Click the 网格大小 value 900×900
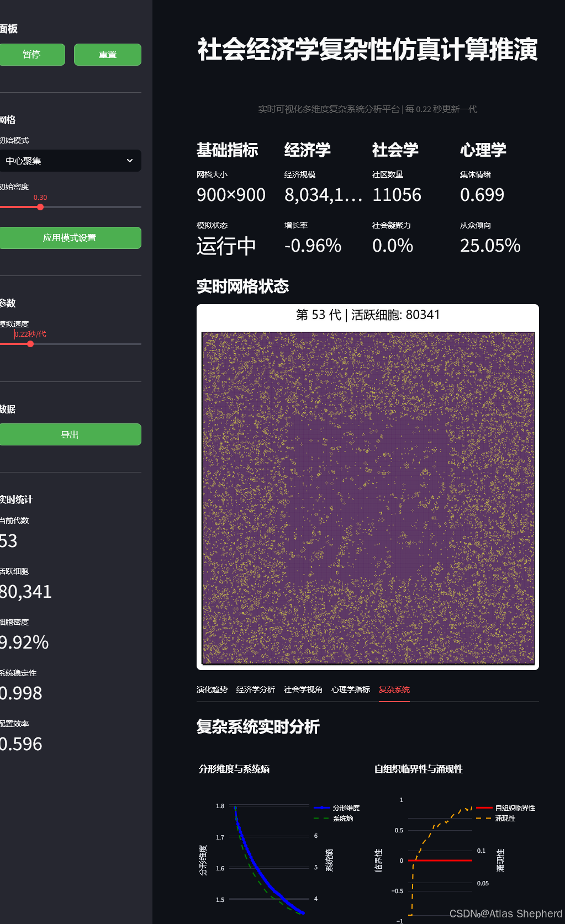The width and height of the screenshot is (565, 924). pos(231,195)
